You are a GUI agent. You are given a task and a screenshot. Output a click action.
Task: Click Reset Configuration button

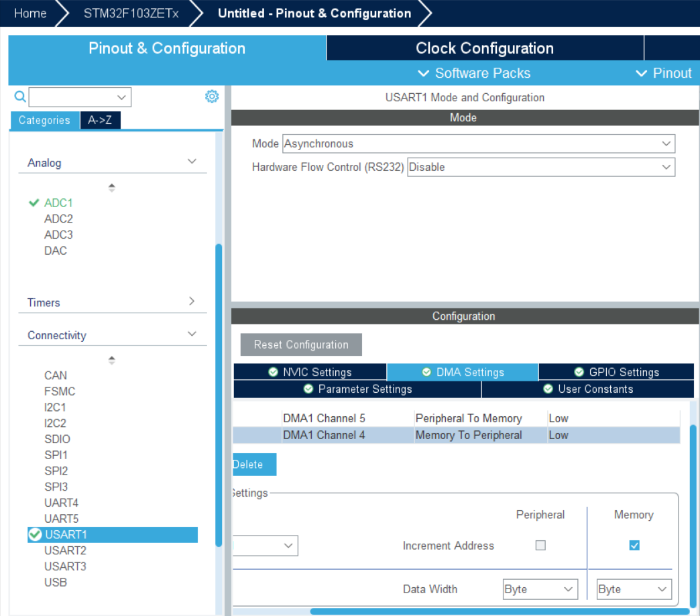coord(301,345)
